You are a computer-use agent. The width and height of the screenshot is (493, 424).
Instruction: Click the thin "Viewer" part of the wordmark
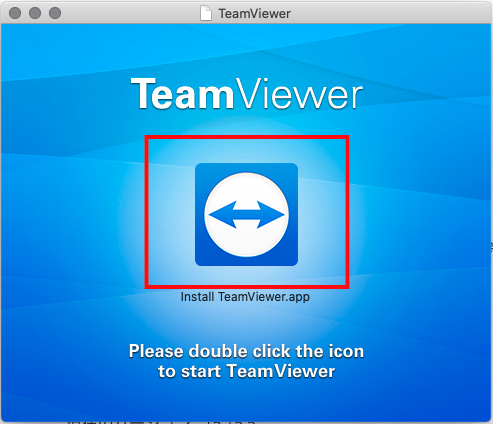[x=300, y=94]
